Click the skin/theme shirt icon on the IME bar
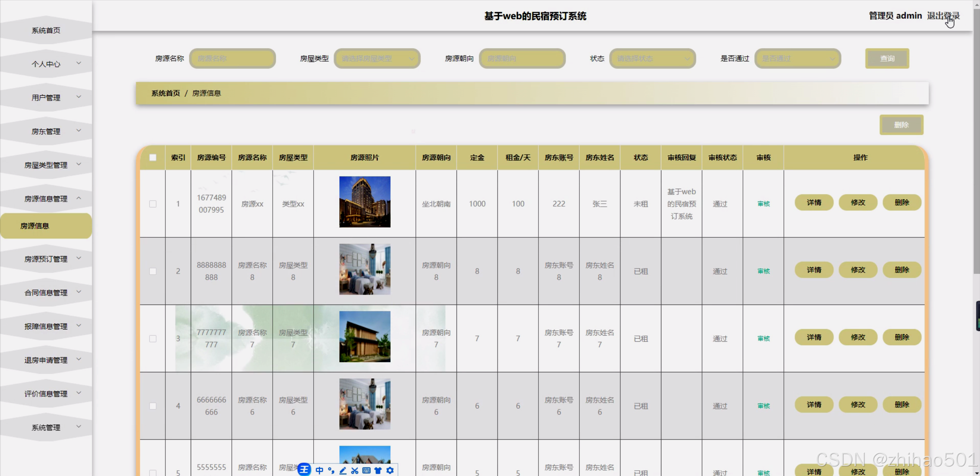 coord(378,470)
